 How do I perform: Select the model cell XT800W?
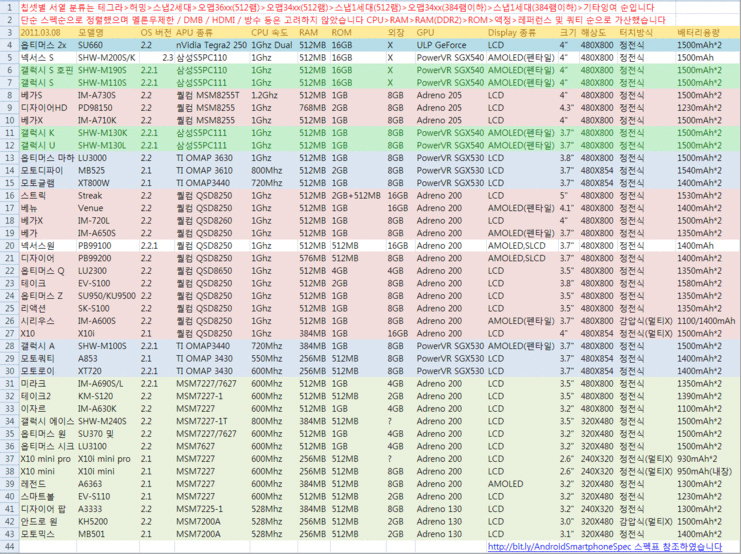pos(94,183)
